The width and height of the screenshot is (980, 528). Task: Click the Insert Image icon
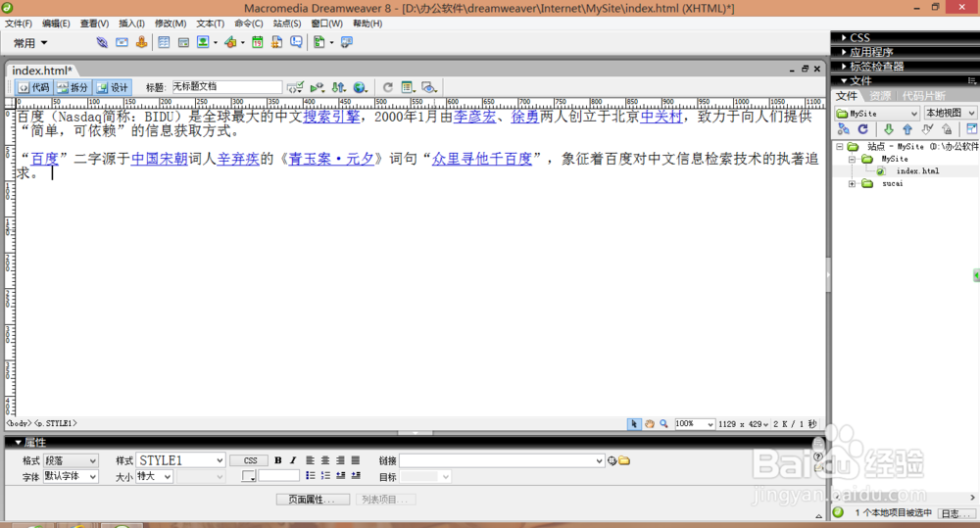click(x=203, y=42)
